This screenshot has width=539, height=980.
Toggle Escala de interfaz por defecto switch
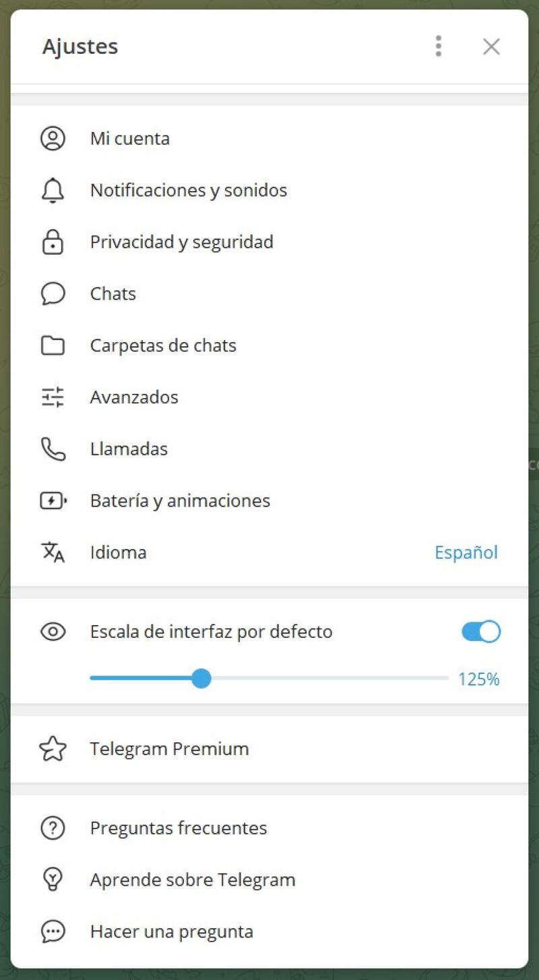point(481,632)
